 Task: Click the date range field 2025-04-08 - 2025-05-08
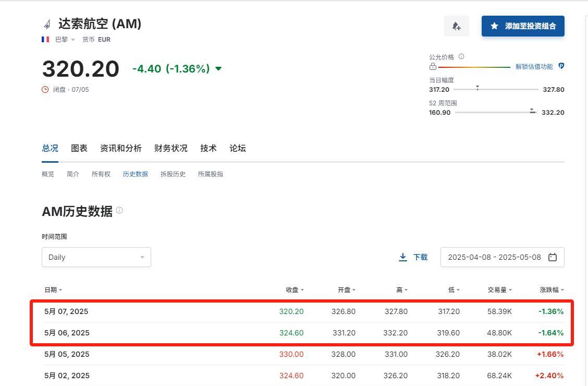(x=502, y=257)
